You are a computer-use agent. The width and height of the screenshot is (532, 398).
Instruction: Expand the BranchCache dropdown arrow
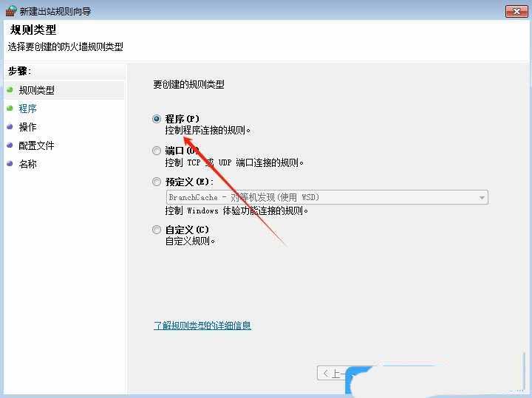482,198
